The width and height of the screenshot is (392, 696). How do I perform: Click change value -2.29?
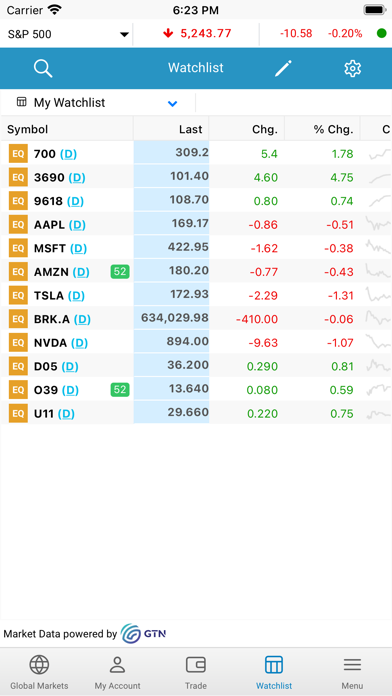[264, 295]
